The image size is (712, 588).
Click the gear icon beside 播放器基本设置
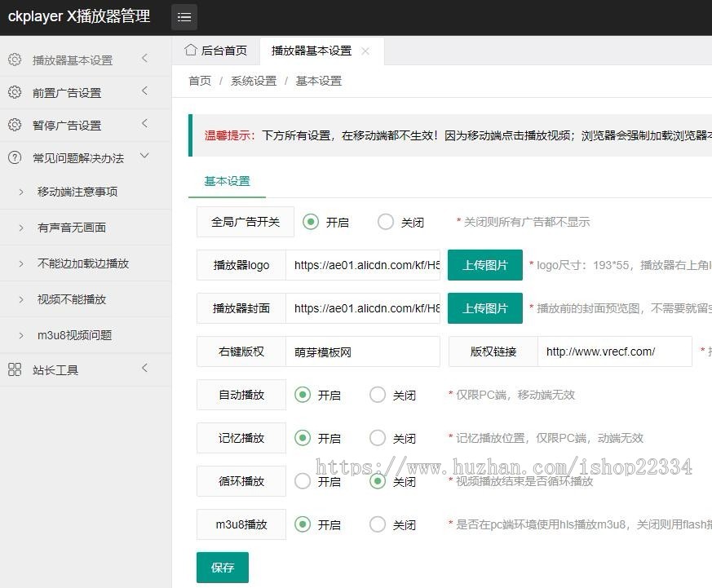pyautogui.click(x=14, y=59)
